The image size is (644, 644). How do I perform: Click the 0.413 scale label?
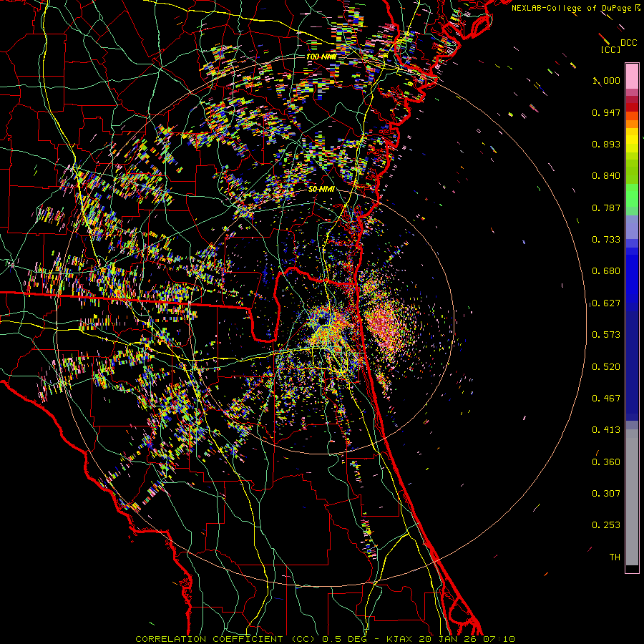tap(606, 430)
